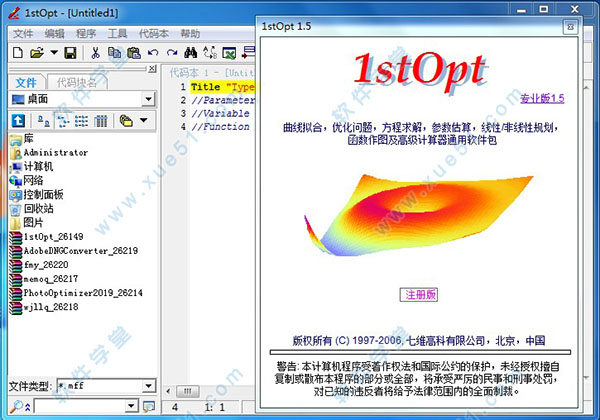600x420 pixels.
Task: Undo the last edit
Action: coord(153,53)
